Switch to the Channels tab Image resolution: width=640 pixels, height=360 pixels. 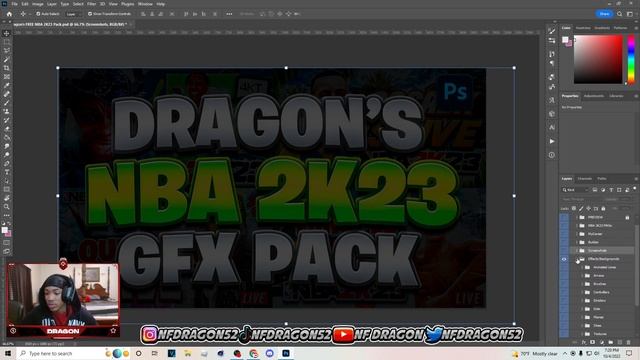(584, 179)
